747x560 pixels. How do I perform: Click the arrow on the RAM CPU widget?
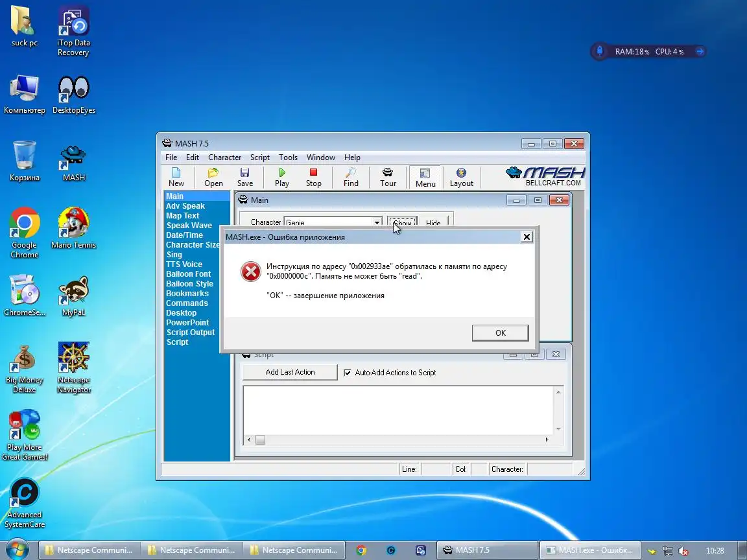(700, 51)
